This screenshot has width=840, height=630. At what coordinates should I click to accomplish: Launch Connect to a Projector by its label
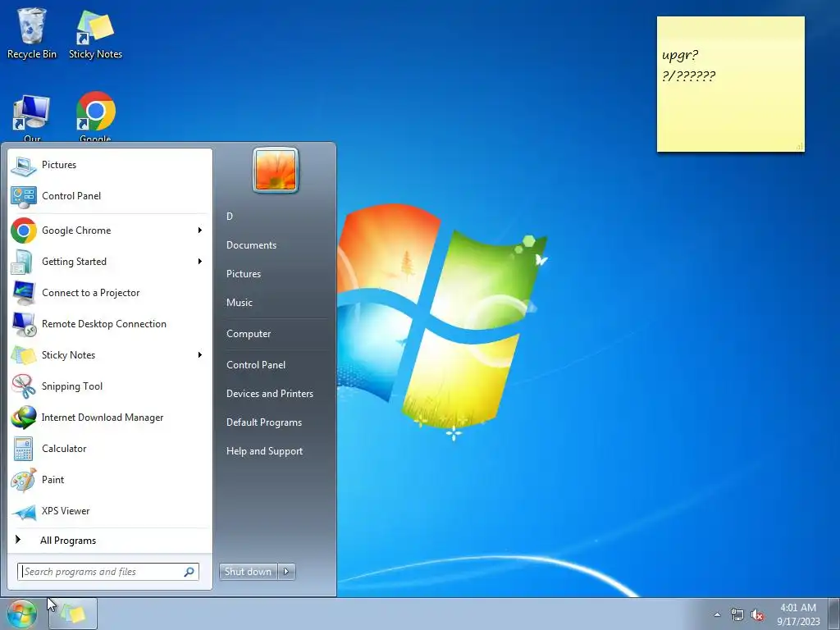(90, 293)
